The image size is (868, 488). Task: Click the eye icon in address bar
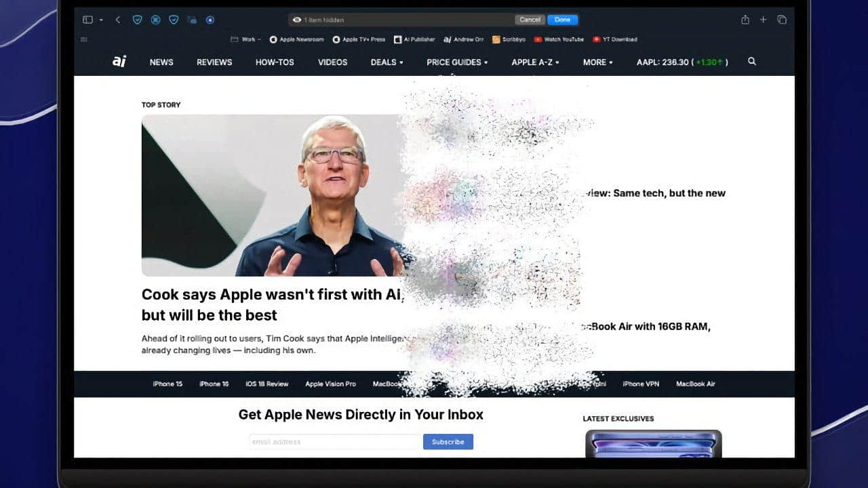coord(296,20)
